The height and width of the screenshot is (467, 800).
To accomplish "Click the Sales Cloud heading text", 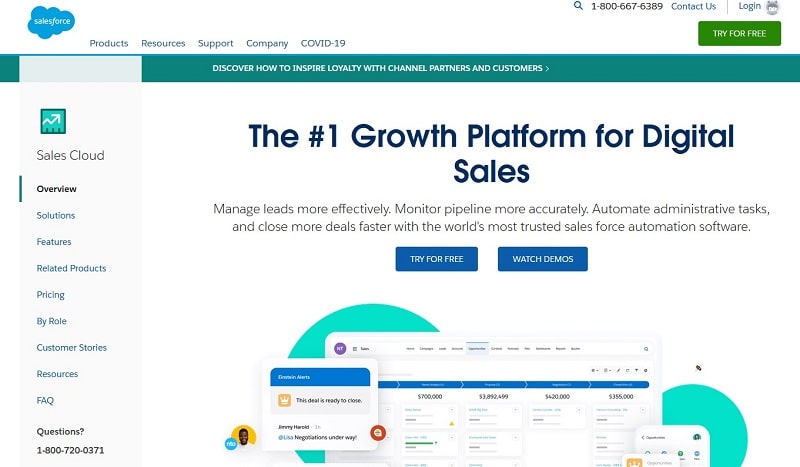I will click(x=70, y=155).
